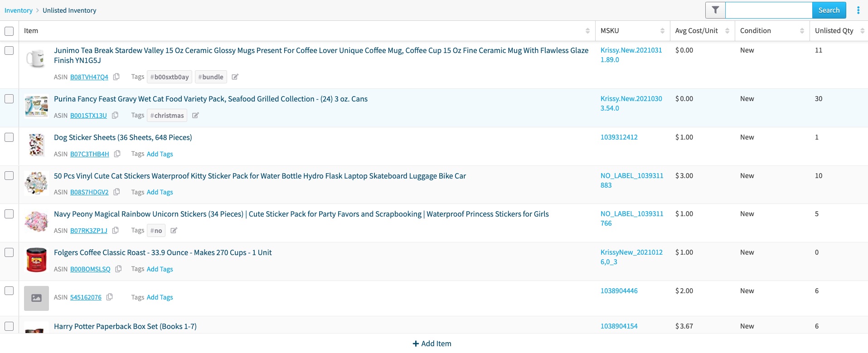Add Tags for Folgers Coffee
Viewport: 868px width, 353px height.
(160, 269)
